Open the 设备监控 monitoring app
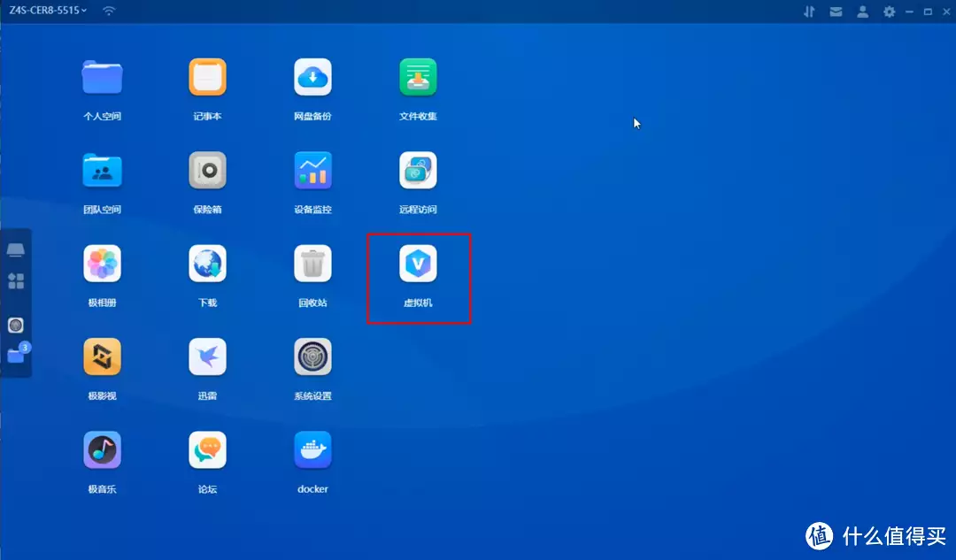The height and width of the screenshot is (560, 956). (312, 171)
